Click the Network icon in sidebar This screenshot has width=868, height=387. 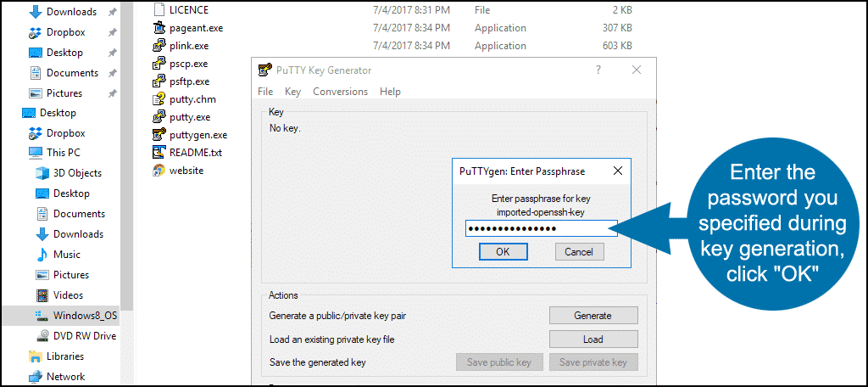36,377
